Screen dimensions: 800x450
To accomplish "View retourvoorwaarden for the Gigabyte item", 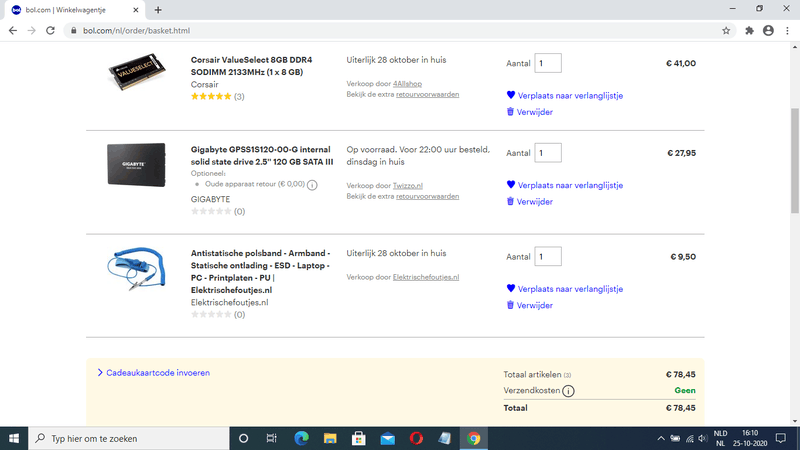I will pyautogui.click(x=428, y=196).
